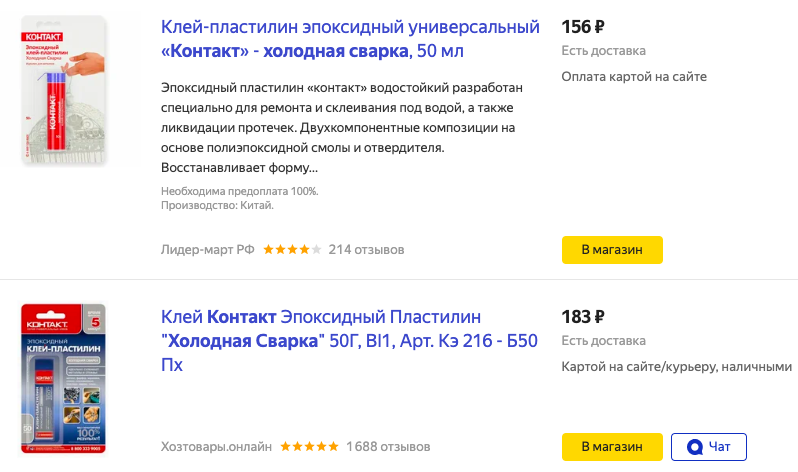Viewport: 798px width, 472px height.
Task: Click the Хозтовары.онлайн star rating
Action: pos(309,446)
